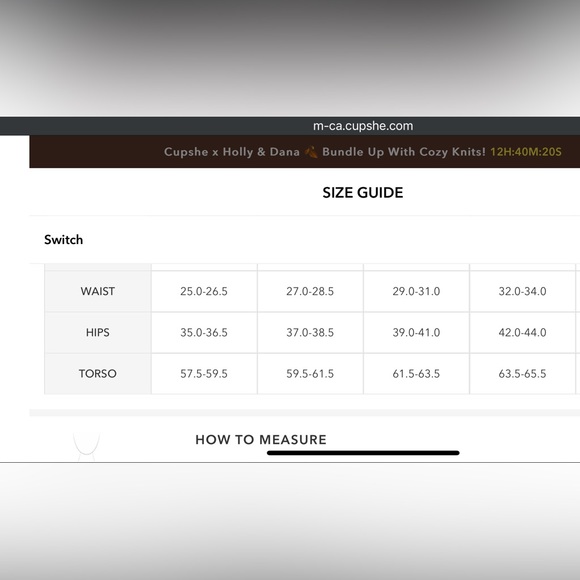Select the HIPS row header

(98, 332)
